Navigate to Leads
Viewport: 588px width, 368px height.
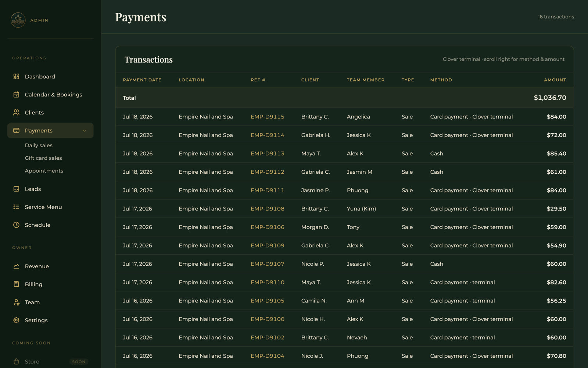tap(50, 189)
